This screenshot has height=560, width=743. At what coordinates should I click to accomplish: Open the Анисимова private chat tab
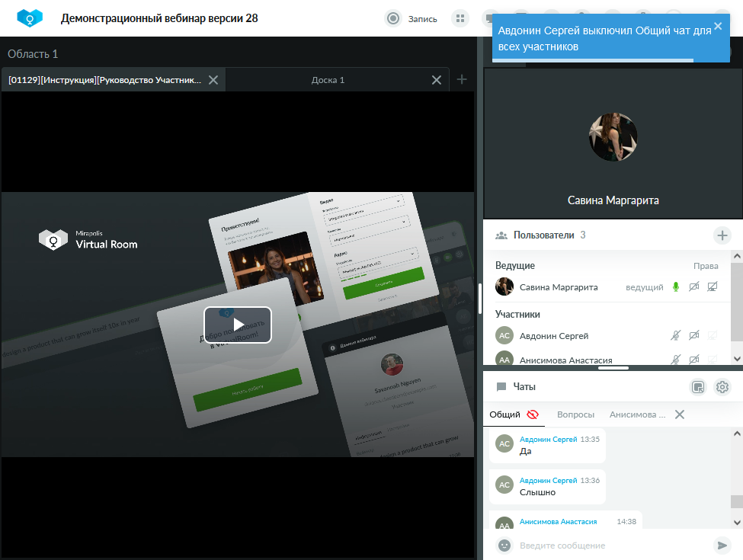pyautogui.click(x=637, y=414)
